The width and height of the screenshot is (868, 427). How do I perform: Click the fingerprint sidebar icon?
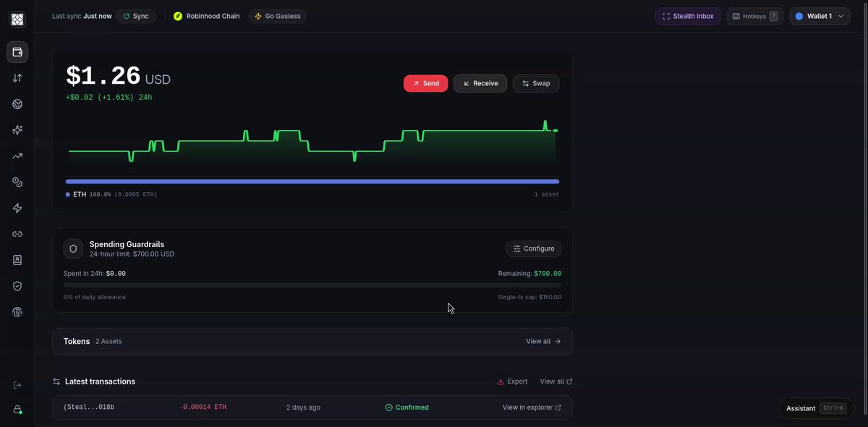pos(17,312)
